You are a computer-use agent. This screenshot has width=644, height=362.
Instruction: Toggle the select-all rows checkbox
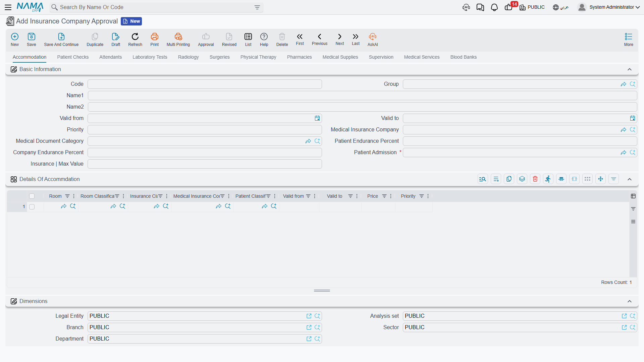[x=32, y=196]
